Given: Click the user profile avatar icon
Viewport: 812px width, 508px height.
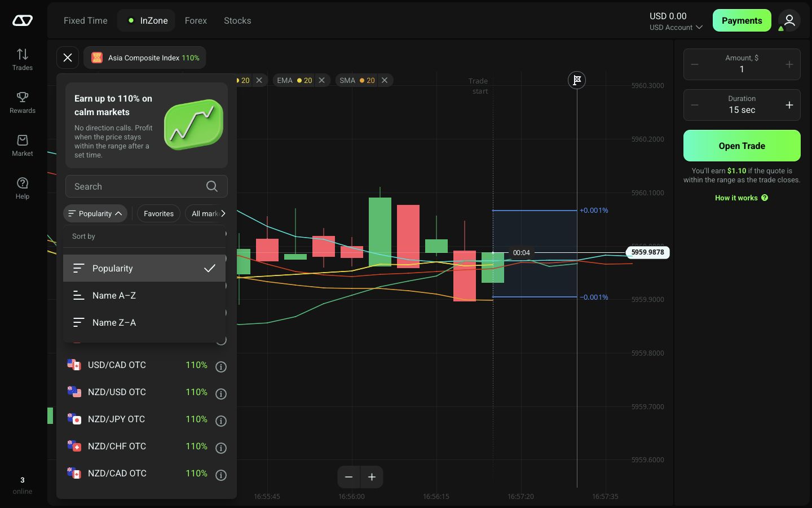Looking at the screenshot, I should 789,20.
